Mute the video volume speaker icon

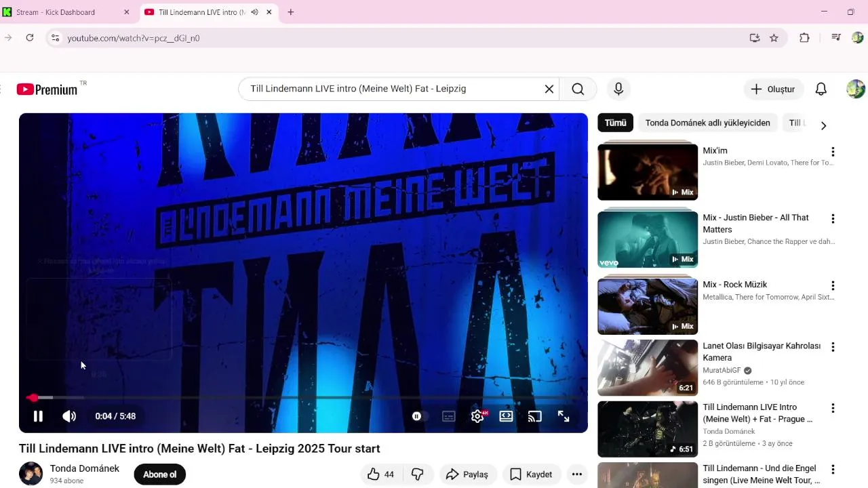(x=69, y=416)
